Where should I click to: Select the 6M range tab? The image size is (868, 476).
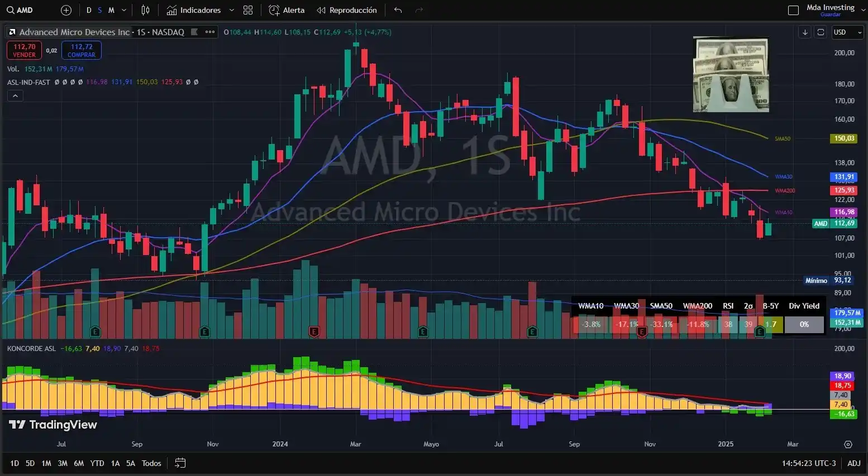point(79,463)
